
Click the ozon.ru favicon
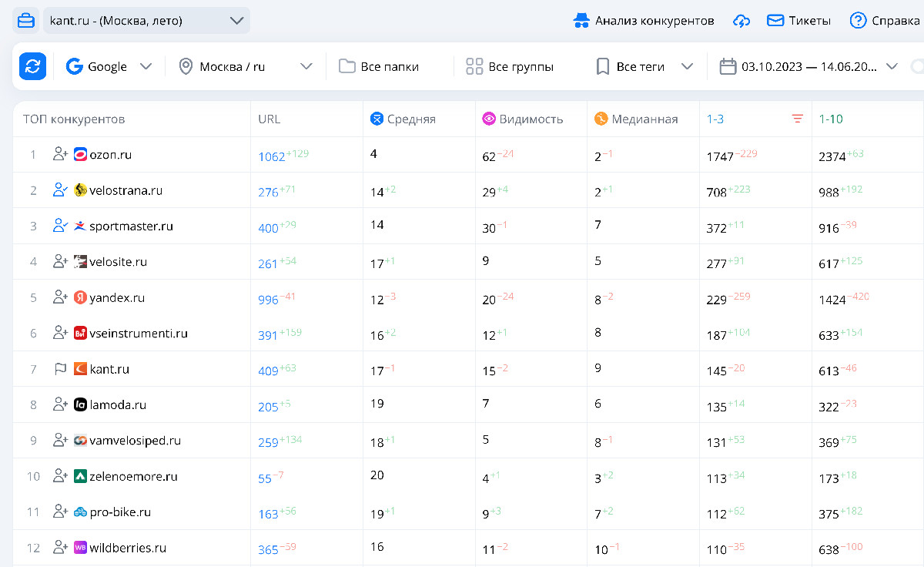point(80,155)
